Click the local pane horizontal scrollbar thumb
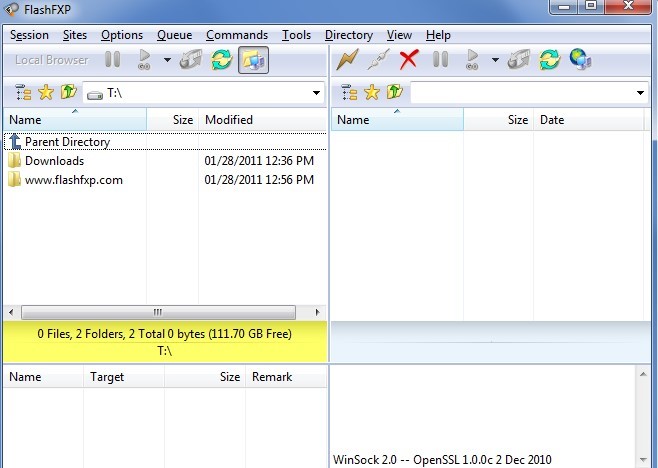The image size is (658, 468). (158, 312)
